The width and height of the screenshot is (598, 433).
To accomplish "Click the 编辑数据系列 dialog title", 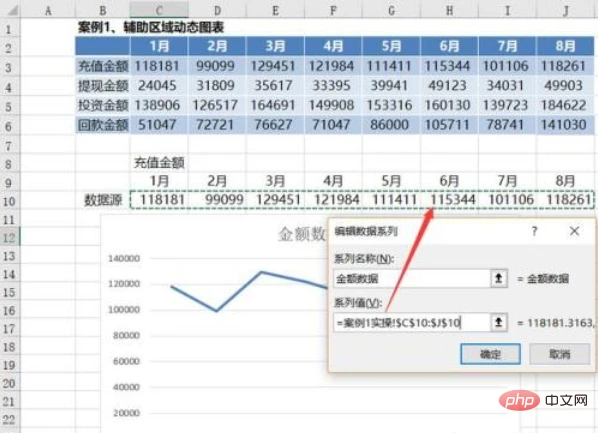I will [366, 231].
